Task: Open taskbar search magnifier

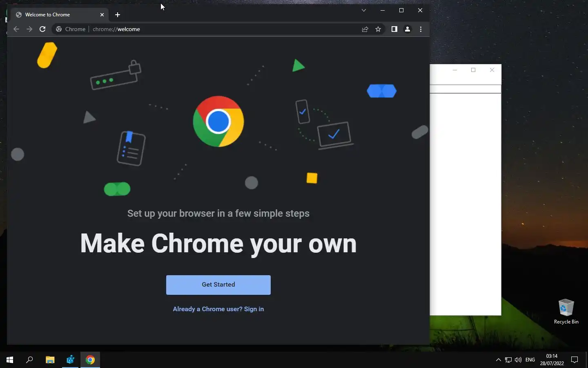Action: pyautogui.click(x=29, y=360)
